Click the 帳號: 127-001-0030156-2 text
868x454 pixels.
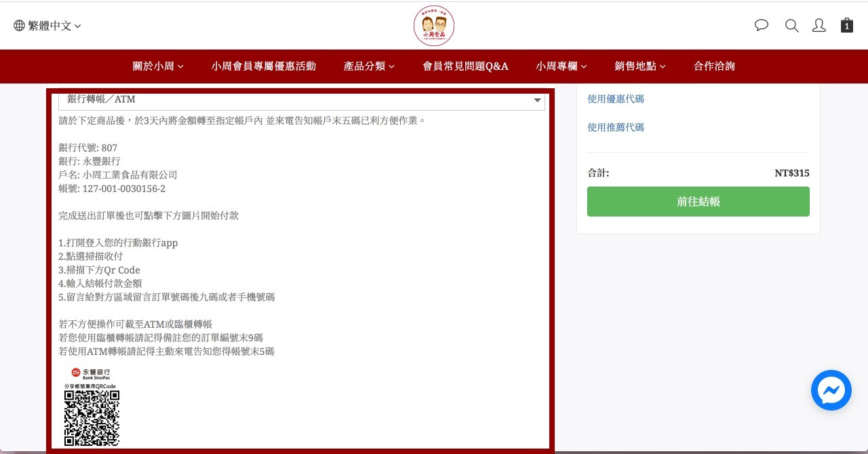[x=112, y=189]
